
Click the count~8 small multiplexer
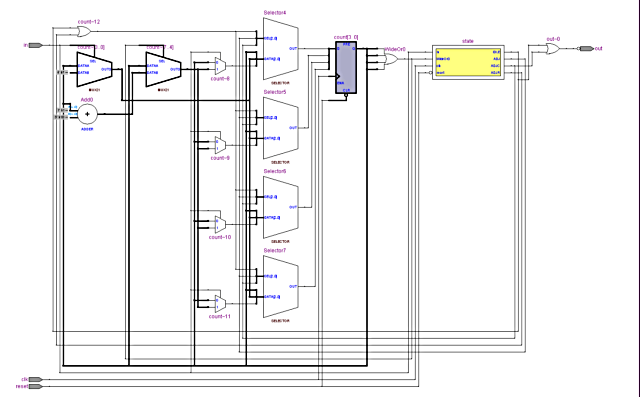(220, 65)
